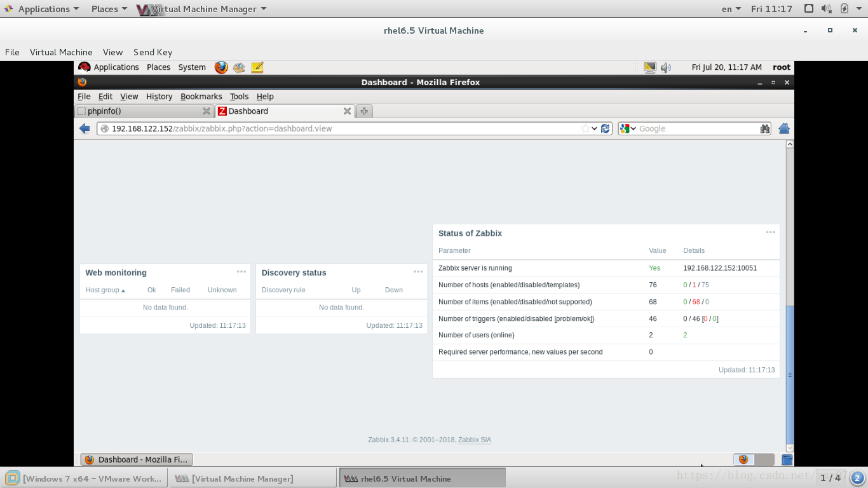
Task: Click the Virtual Machine Manager app icon
Action: [x=144, y=10]
